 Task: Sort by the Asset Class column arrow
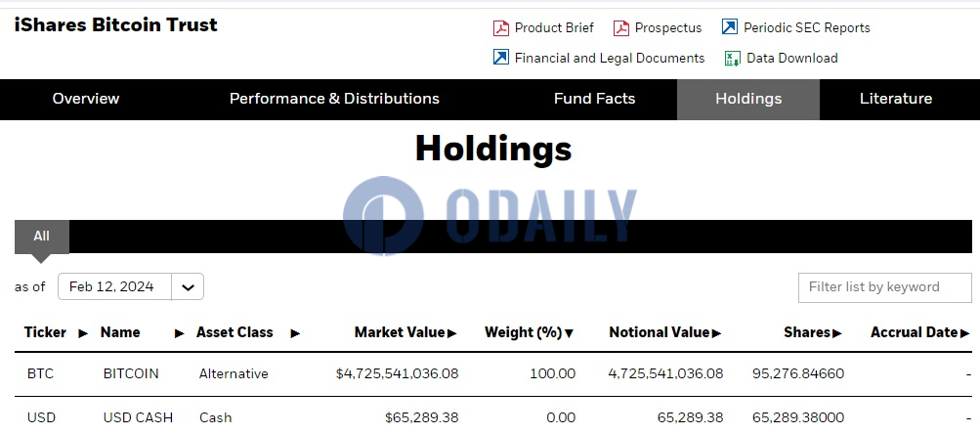[296, 333]
